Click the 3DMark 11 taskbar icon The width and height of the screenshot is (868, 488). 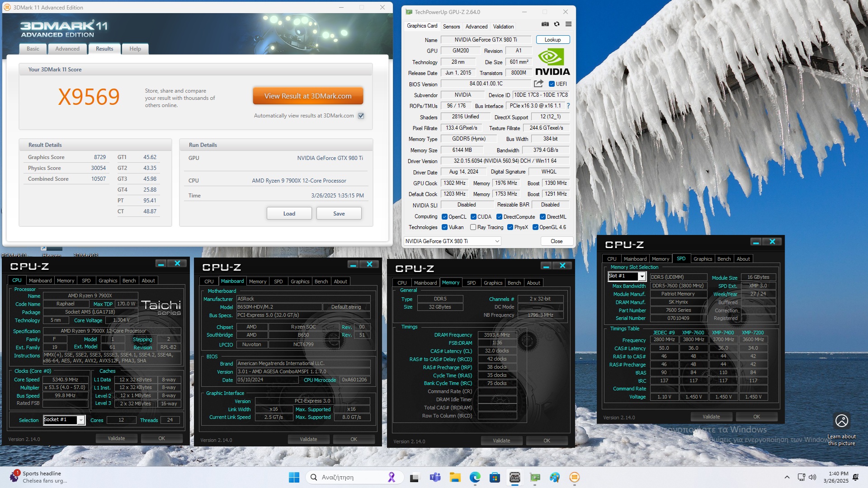pos(575,477)
